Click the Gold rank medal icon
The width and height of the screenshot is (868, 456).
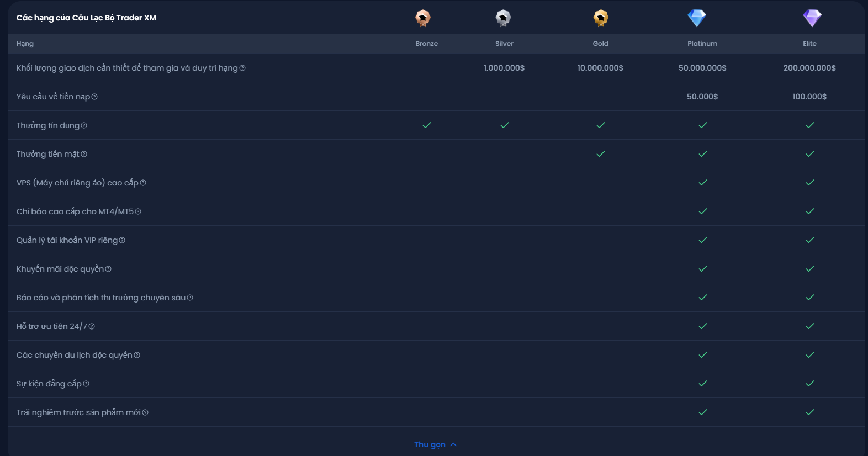click(601, 18)
